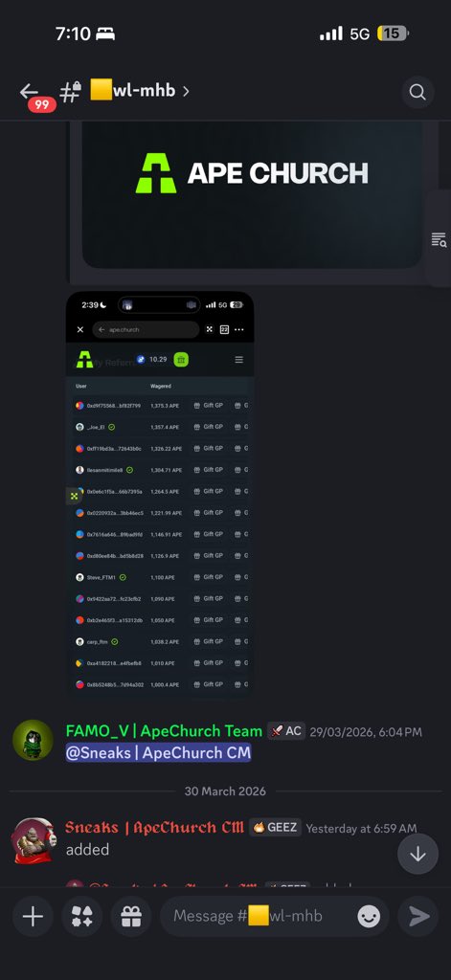Open FAMO_V | ApeChurch Team username
The image size is (451, 980).
coord(164,730)
